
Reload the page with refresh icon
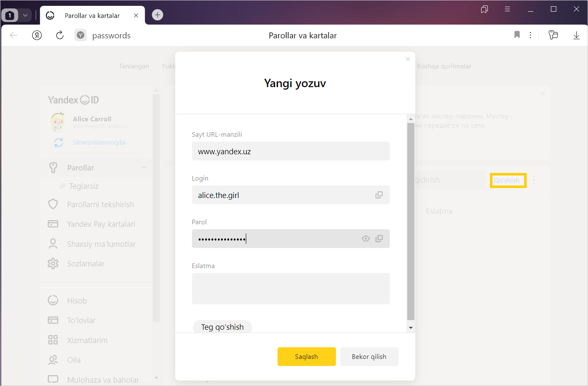[60, 35]
